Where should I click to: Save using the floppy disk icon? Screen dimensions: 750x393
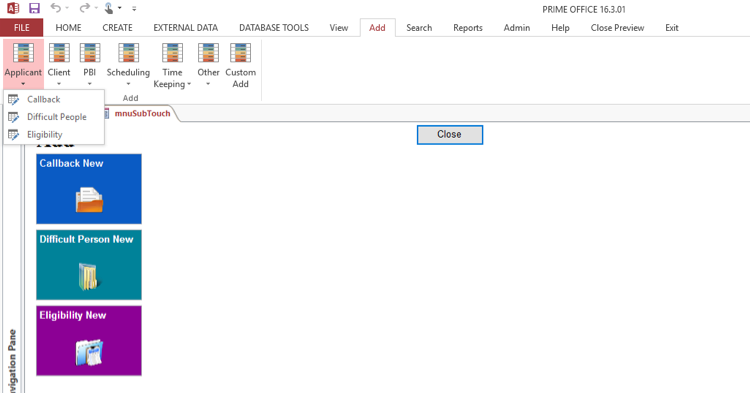(x=34, y=8)
